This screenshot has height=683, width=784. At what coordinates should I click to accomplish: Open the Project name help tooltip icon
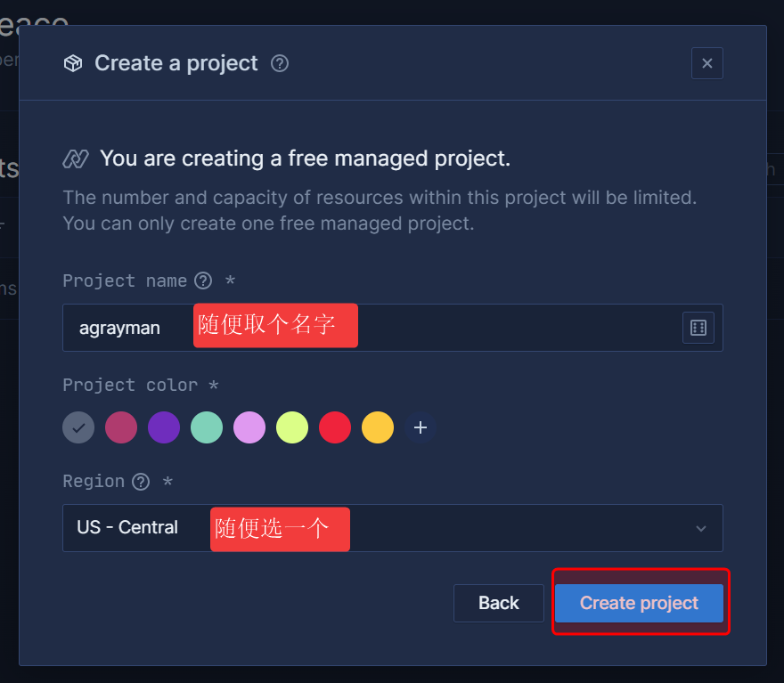(203, 281)
